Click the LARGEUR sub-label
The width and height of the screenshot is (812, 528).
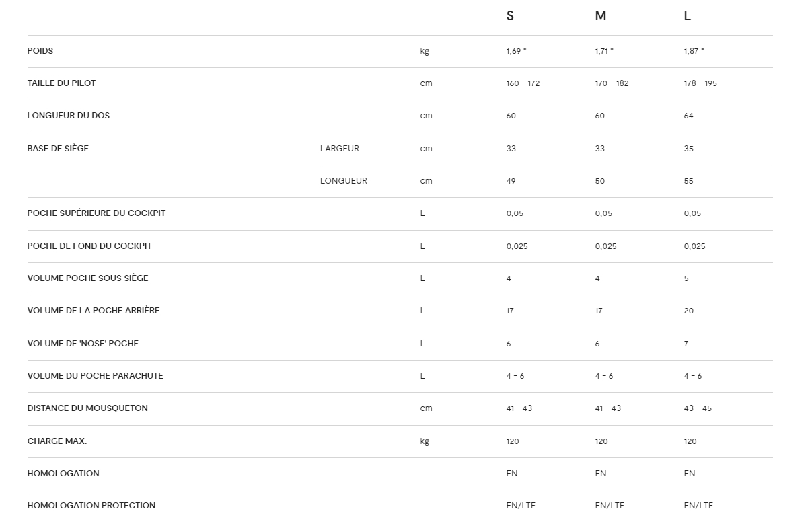[x=339, y=149]
